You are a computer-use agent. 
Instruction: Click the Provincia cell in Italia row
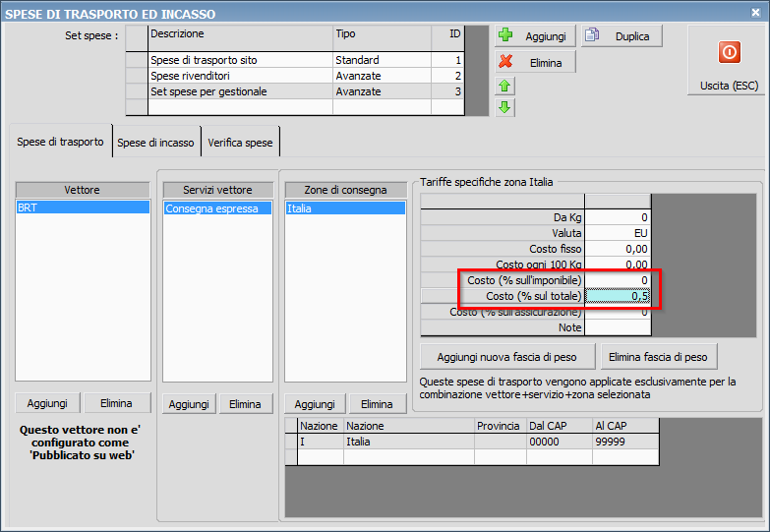point(500,442)
